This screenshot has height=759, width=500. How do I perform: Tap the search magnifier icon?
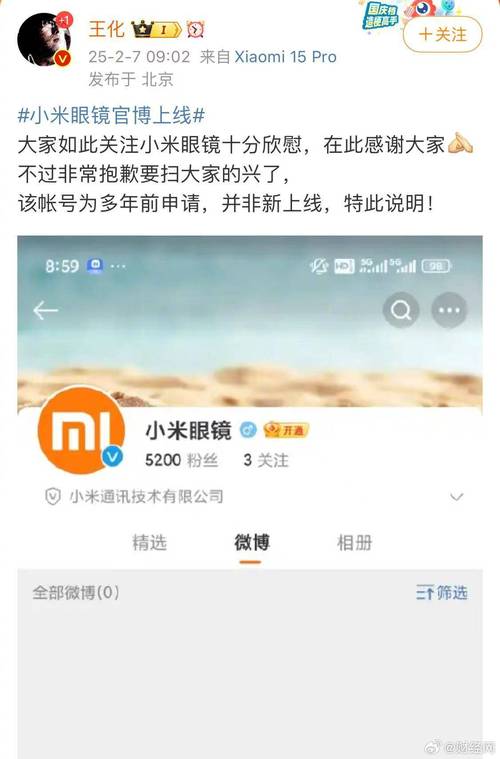tap(401, 310)
